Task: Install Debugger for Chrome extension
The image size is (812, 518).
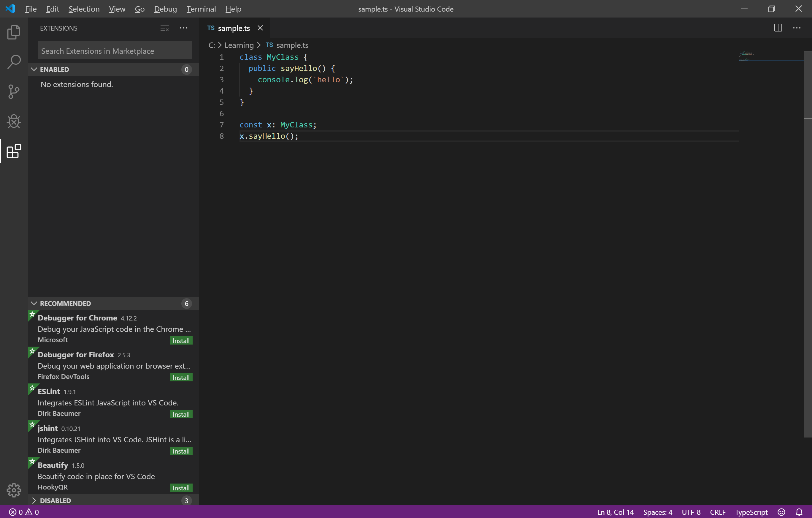Action: click(181, 341)
